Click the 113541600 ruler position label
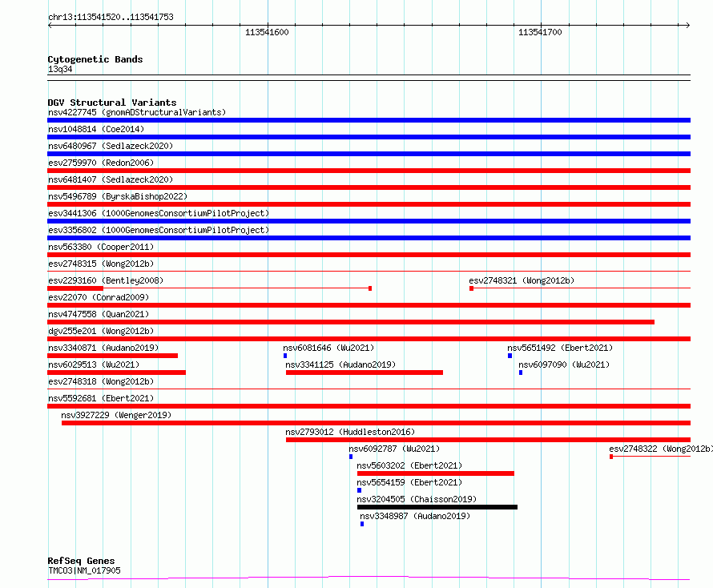The height and width of the screenshot is (588, 713). point(267,32)
